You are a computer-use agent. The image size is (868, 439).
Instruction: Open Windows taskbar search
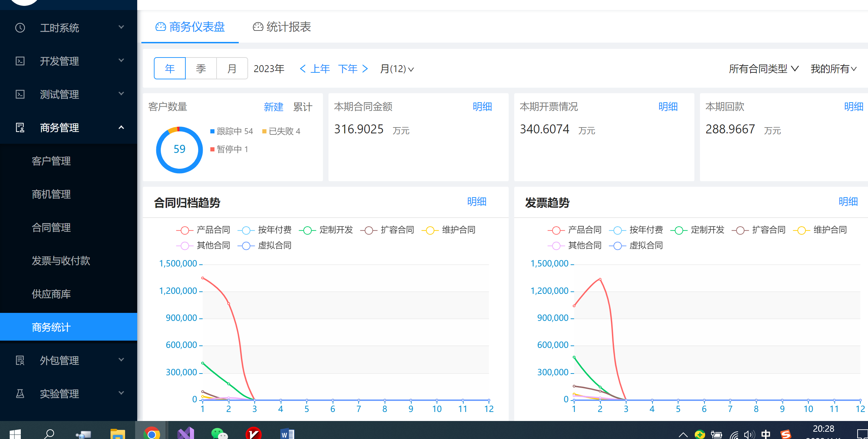(49, 433)
